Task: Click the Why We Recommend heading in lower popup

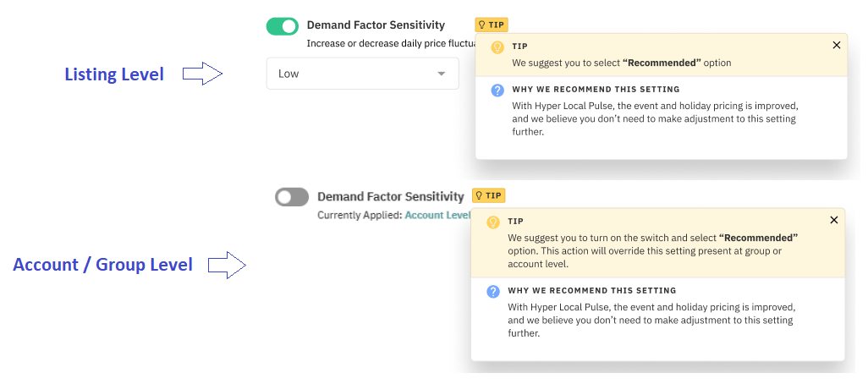Action: tap(592, 290)
